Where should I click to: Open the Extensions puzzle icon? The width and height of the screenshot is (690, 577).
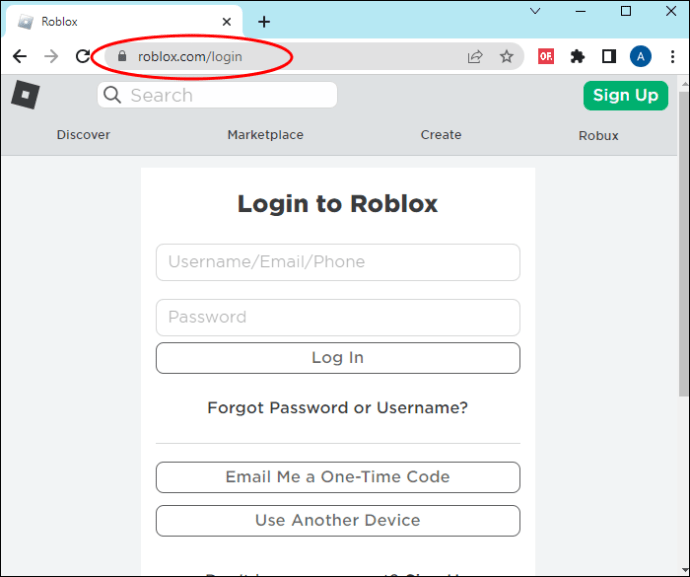[x=577, y=56]
